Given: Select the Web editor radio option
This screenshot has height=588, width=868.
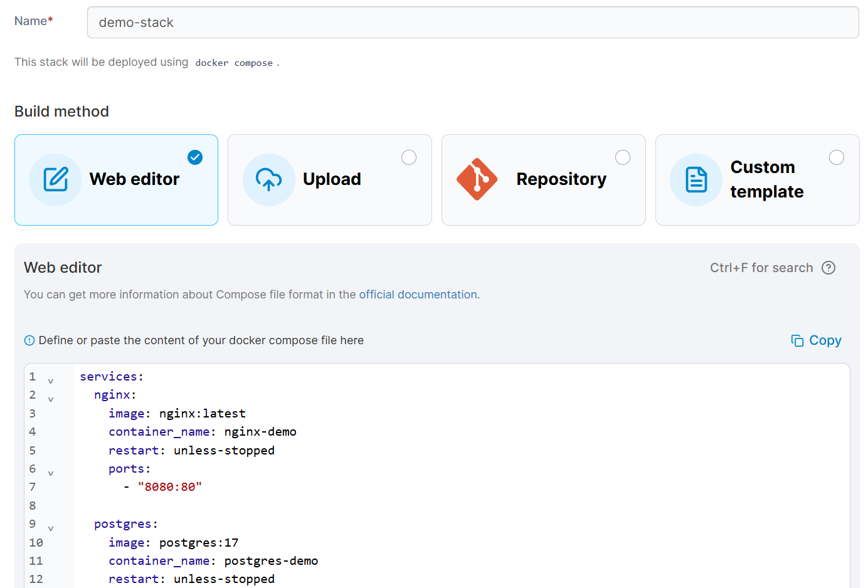Looking at the screenshot, I should 195,157.
